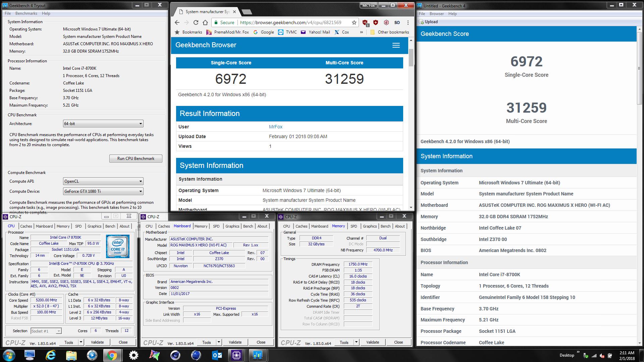This screenshot has width=644, height=362.
Task: Click Close in CPU-Z Mainboard window
Action: tap(261, 342)
